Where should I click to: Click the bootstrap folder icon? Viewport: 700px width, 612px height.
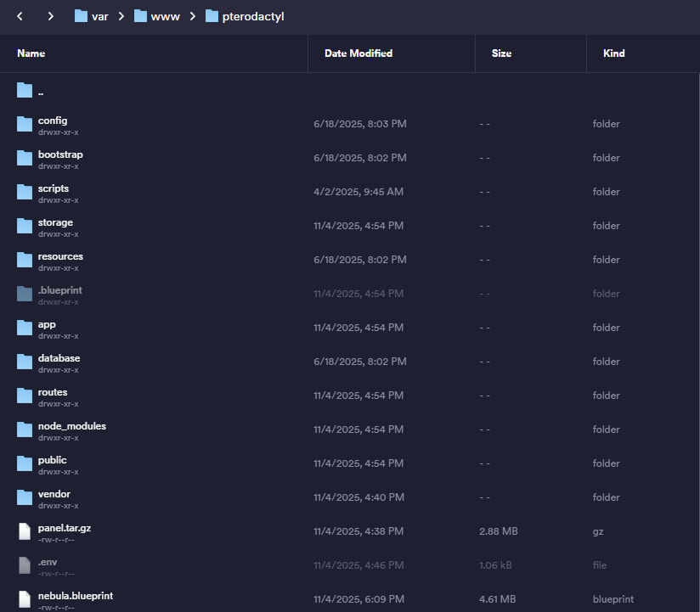click(25, 158)
